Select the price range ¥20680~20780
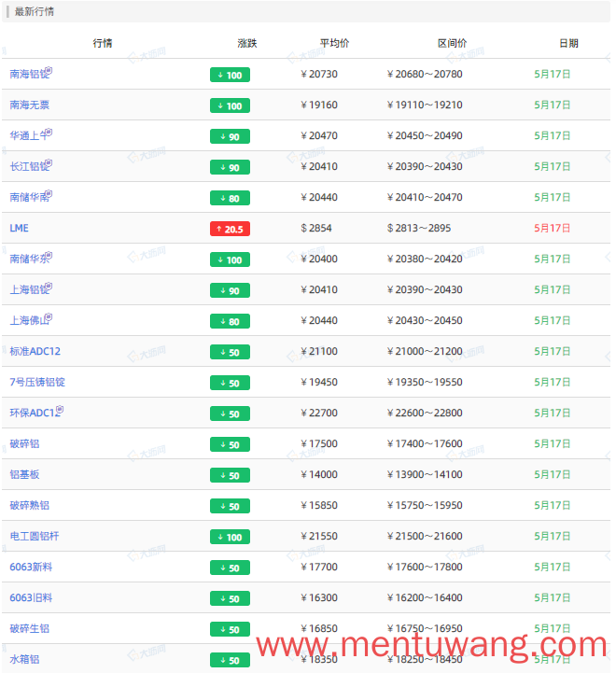Screen dimensions: 616x673 pyautogui.click(x=425, y=75)
